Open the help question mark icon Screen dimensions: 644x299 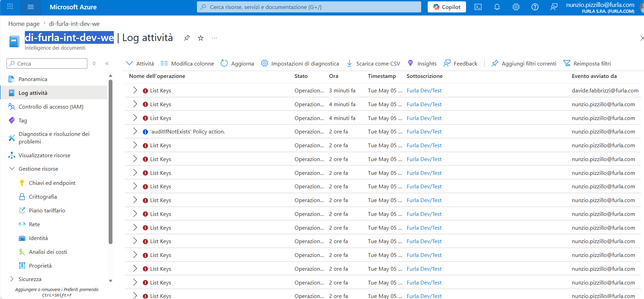click(535, 7)
